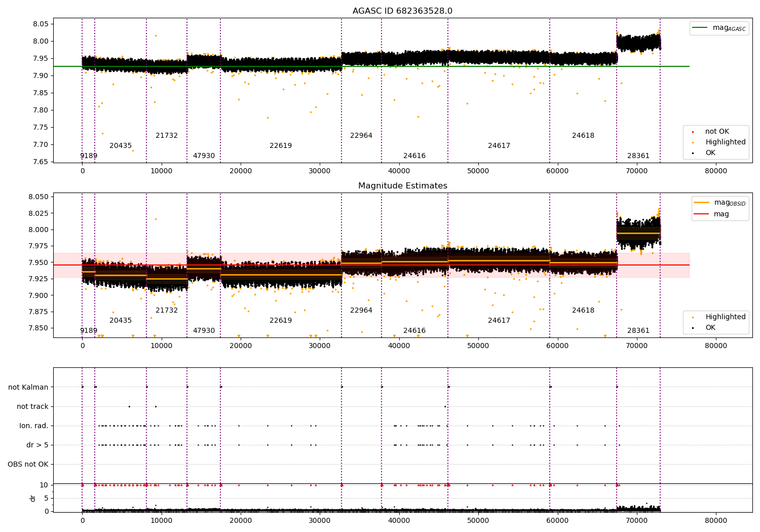
Task: Click obsid label 24618 in middle panel
Action: pos(583,311)
